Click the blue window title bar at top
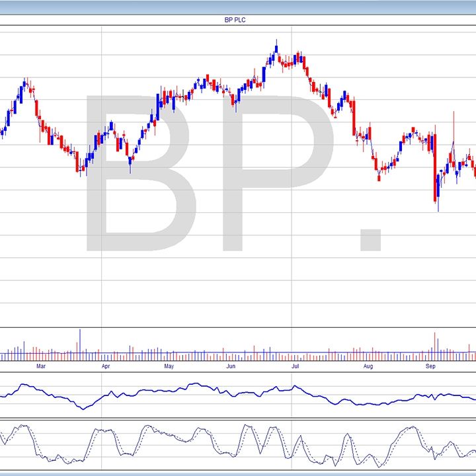This screenshot has height=476, width=476. (x=237, y=5)
